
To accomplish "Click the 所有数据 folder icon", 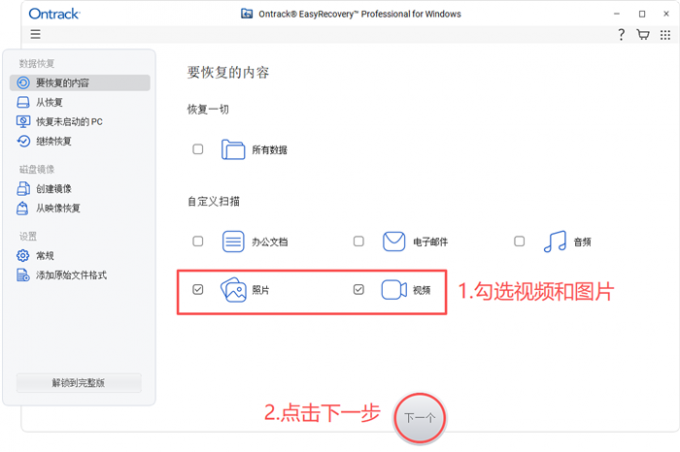I will click(x=233, y=150).
